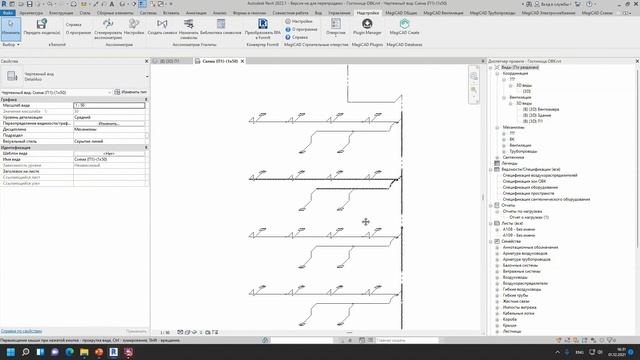This screenshot has height=360, width=640.
Task: Expand Трубопроводы tree node
Action: [504, 151]
